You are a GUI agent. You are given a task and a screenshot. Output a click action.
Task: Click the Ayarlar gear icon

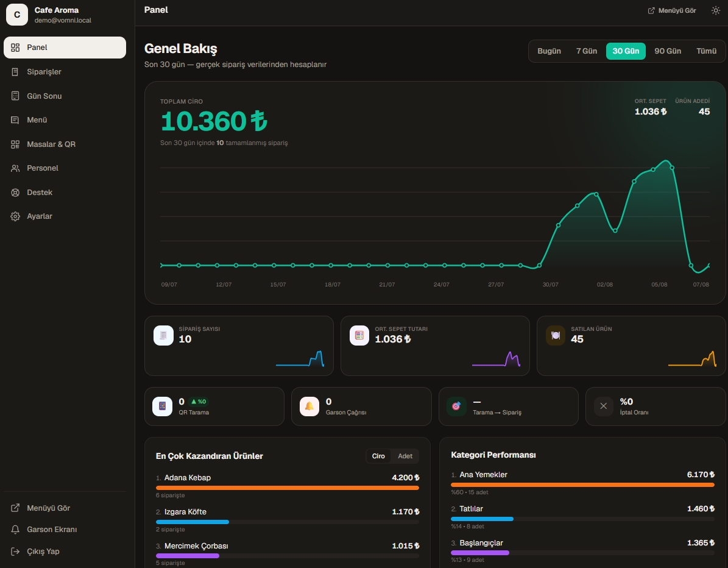pyautogui.click(x=15, y=216)
